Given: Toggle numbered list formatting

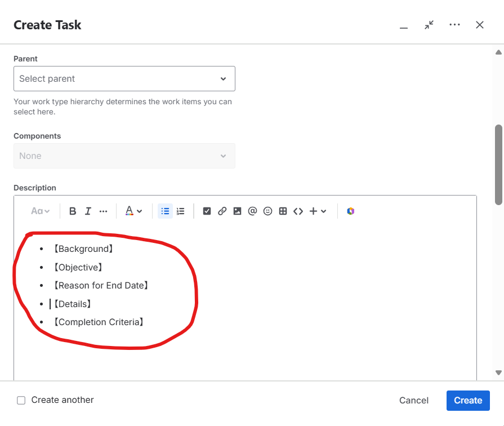Looking at the screenshot, I should pyautogui.click(x=181, y=211).
